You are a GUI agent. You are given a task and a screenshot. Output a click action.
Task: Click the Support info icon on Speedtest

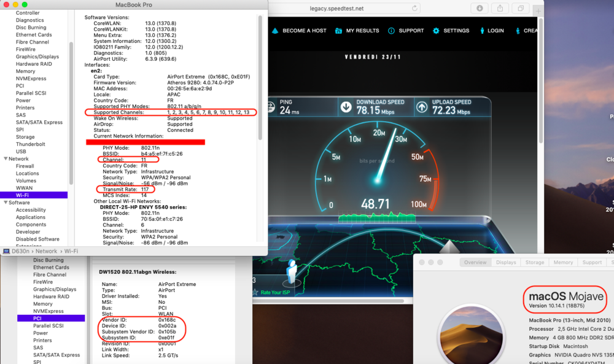coord(391,30)
